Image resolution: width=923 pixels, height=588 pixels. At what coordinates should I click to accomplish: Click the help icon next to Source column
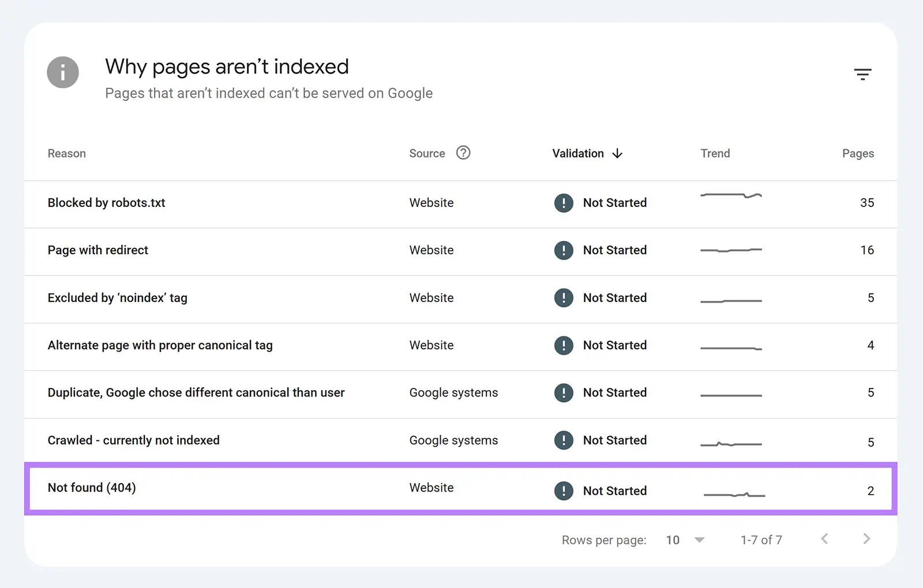click(x=463, y=153)
